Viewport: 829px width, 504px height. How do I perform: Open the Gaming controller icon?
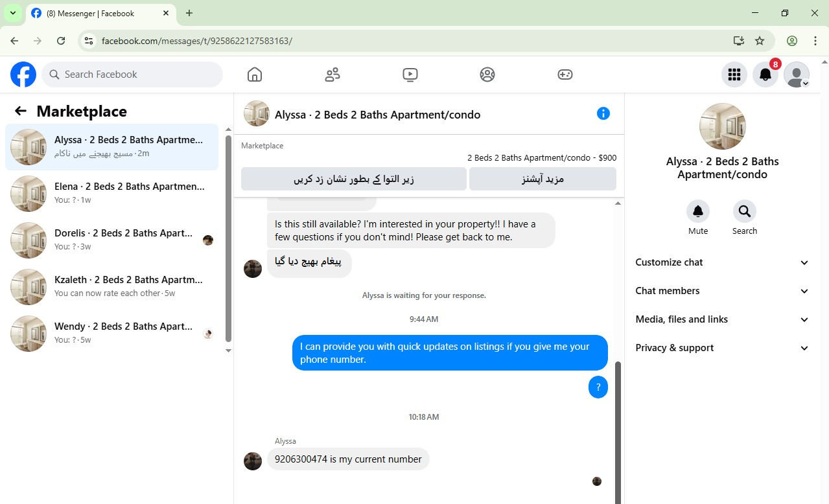tap(565, 74)
